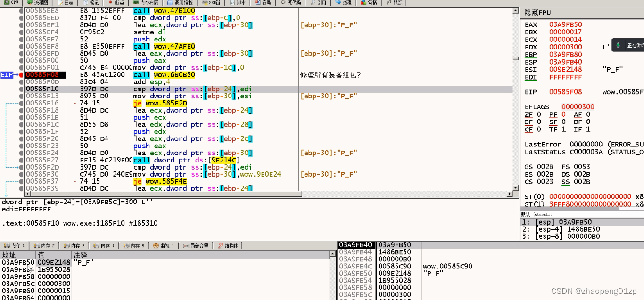Select the setne dl instruction

pos(150,32)
